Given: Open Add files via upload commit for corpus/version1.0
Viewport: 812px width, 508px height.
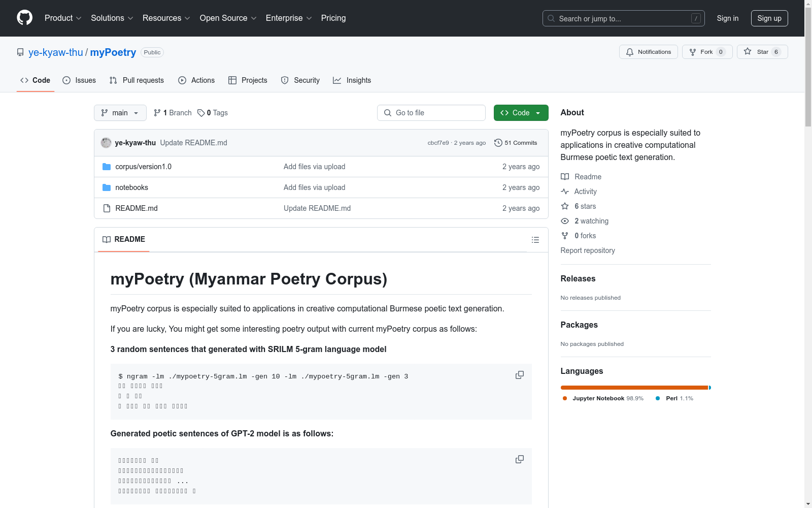Looking at the screenshot, I should click(x=314, y=167).
